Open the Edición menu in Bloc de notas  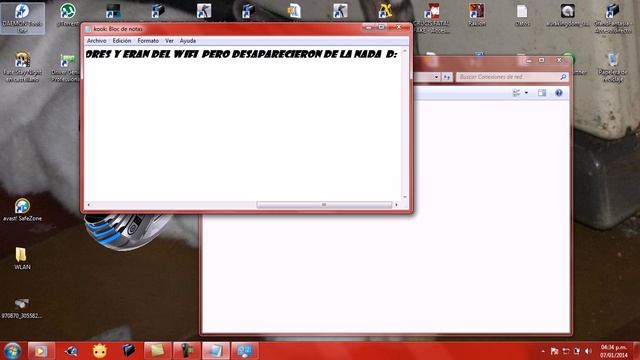tap(122, 41)
